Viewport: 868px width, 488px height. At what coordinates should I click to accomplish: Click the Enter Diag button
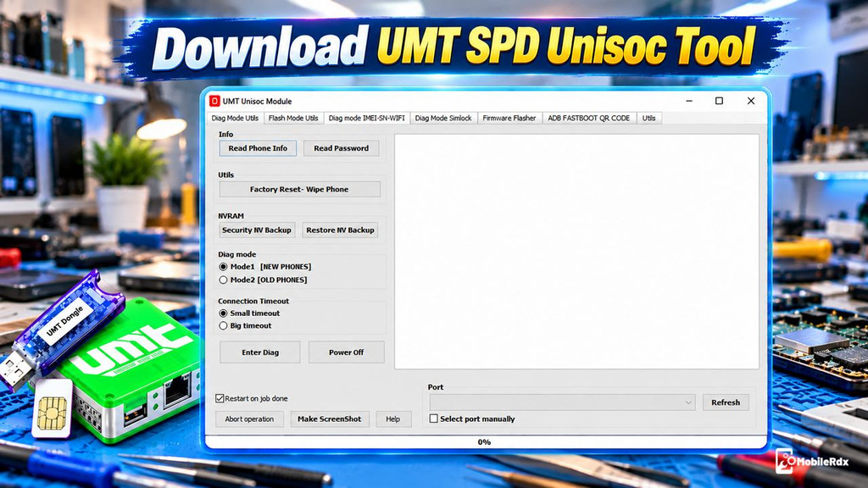coord(260,352)
